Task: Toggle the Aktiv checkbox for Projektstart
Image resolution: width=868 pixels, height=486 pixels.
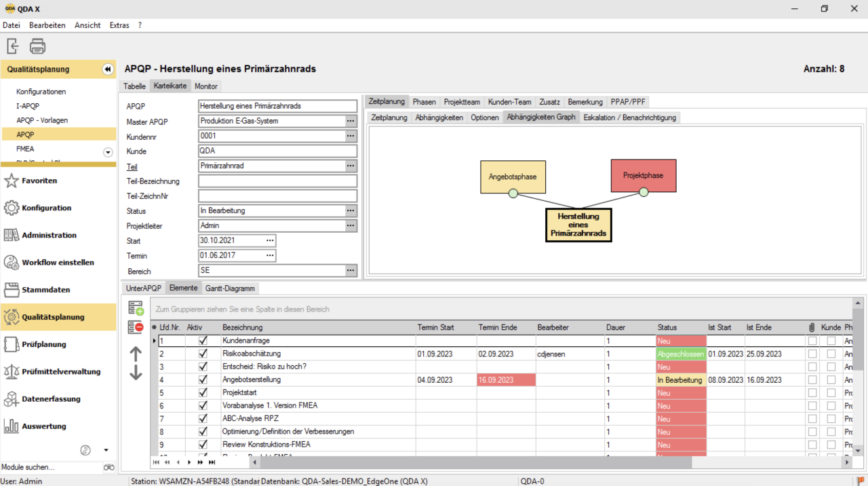Action: (203, 393)
